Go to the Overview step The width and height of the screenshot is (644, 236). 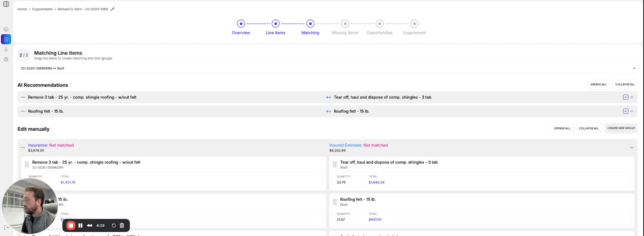[x=241, y=27]
